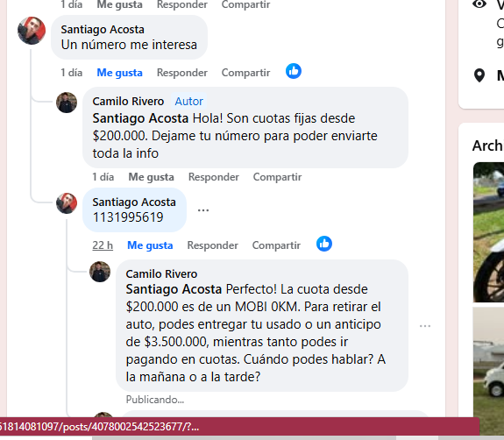This screenshot has width=504, height=440.
Task: Click Santiago Acosta's avatar beside the phone number comment
Action: click(67, 203)
